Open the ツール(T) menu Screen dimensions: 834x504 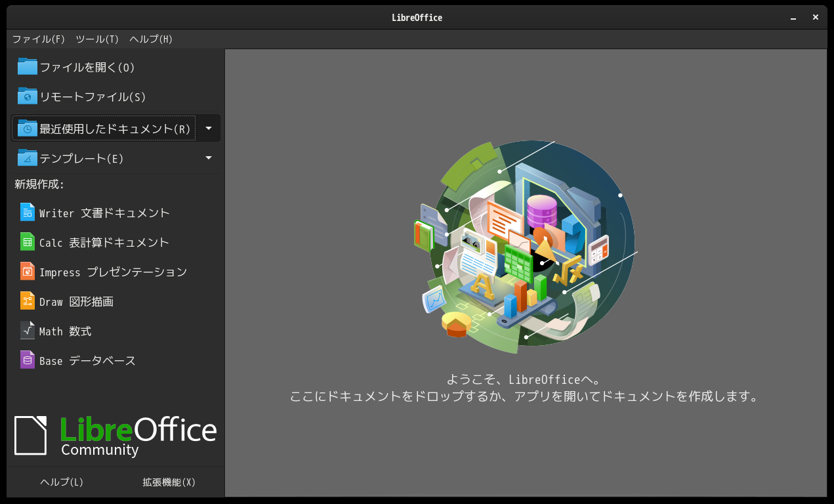pyautogui.click(x=97, y=39)
